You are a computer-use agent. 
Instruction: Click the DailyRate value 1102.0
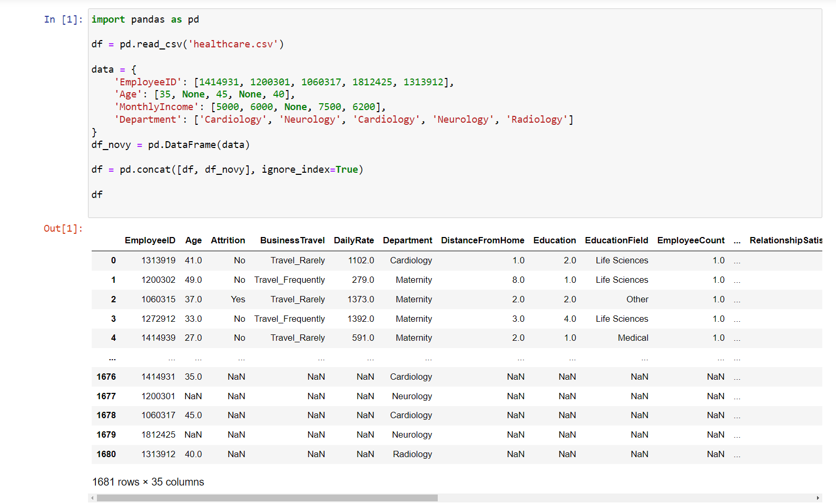pyautogui.click(x=361, y=260)
